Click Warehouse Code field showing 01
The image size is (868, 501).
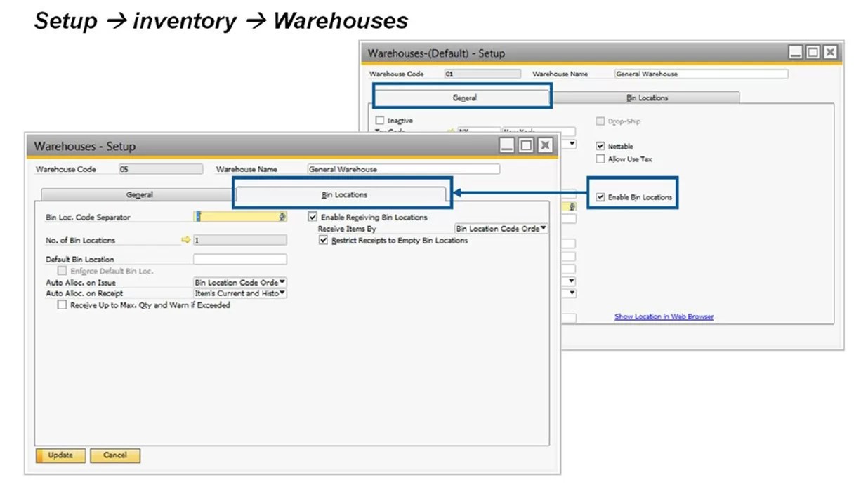coord(482,74)
